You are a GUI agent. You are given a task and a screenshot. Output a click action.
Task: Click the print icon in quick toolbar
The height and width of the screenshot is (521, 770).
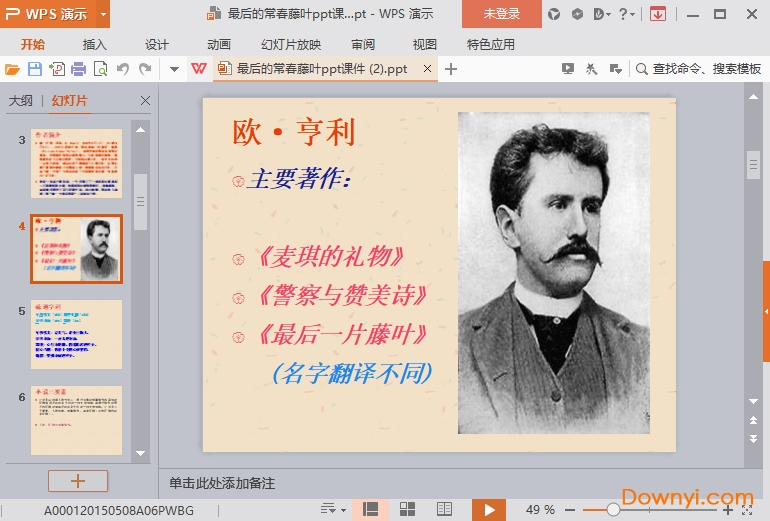point(78,69)
